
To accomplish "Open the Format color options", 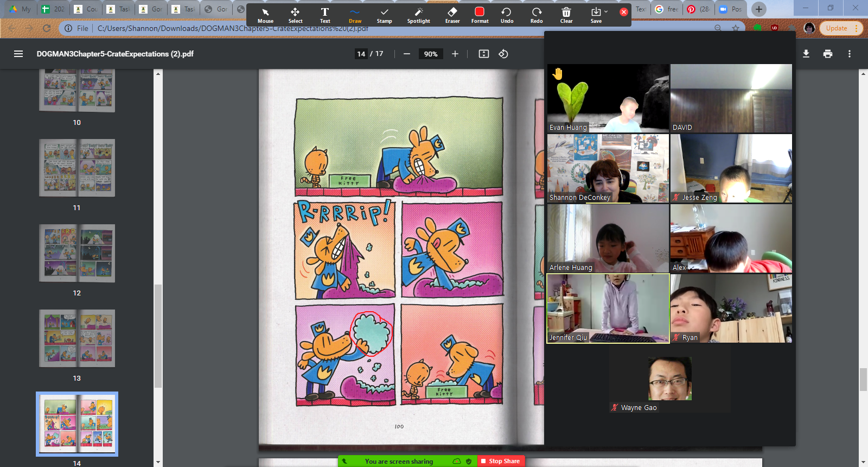I will 480,15.
